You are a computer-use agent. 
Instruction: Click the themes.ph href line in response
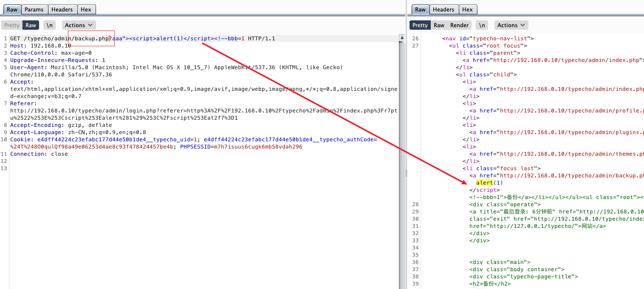[556, 154]
